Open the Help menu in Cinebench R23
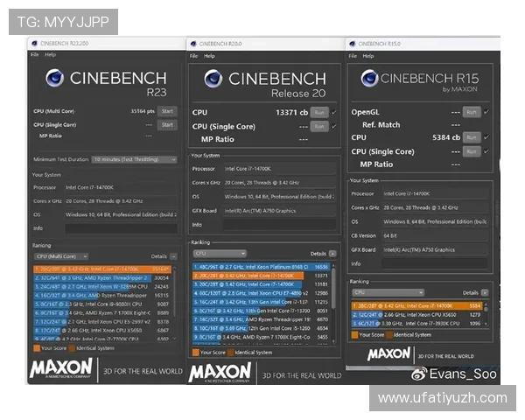Image resolution: width=525 pixels, height=420 pixels. point(50,54)
